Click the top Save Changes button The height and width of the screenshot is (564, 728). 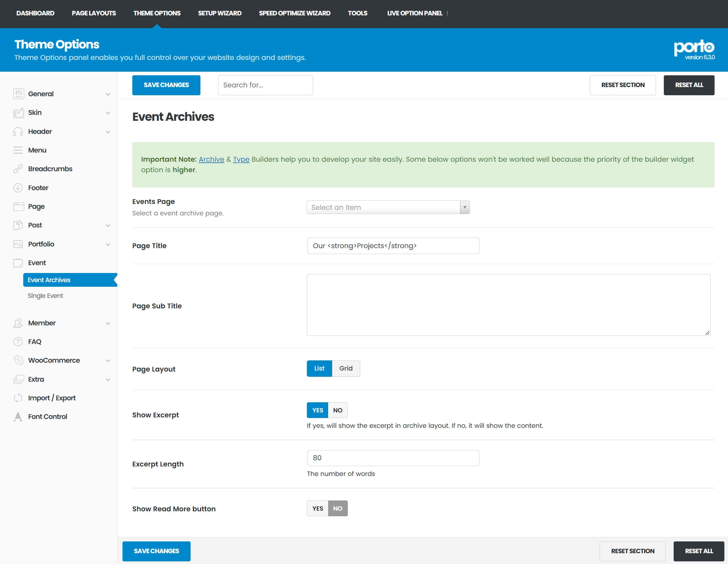(166, 85)
